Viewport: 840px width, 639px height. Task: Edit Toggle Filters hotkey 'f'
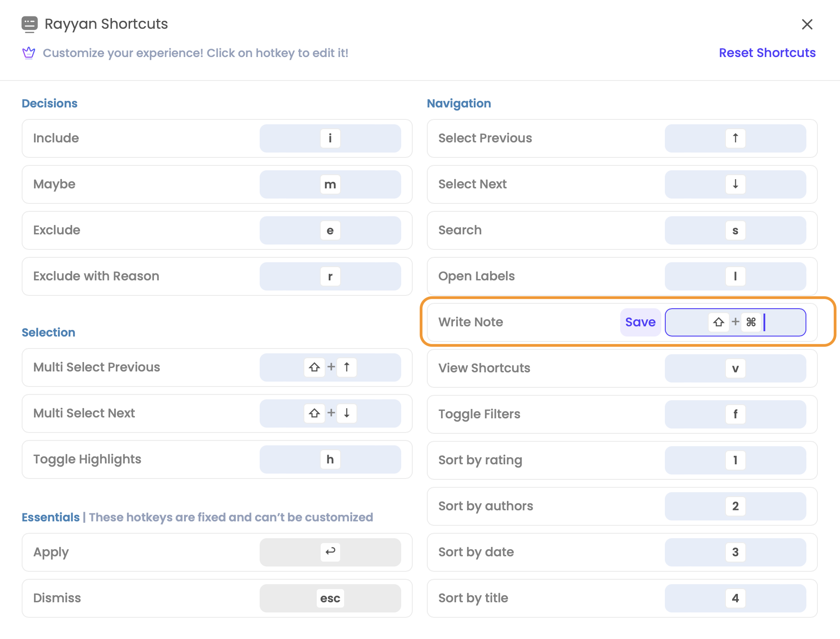[x=735, y=414]
